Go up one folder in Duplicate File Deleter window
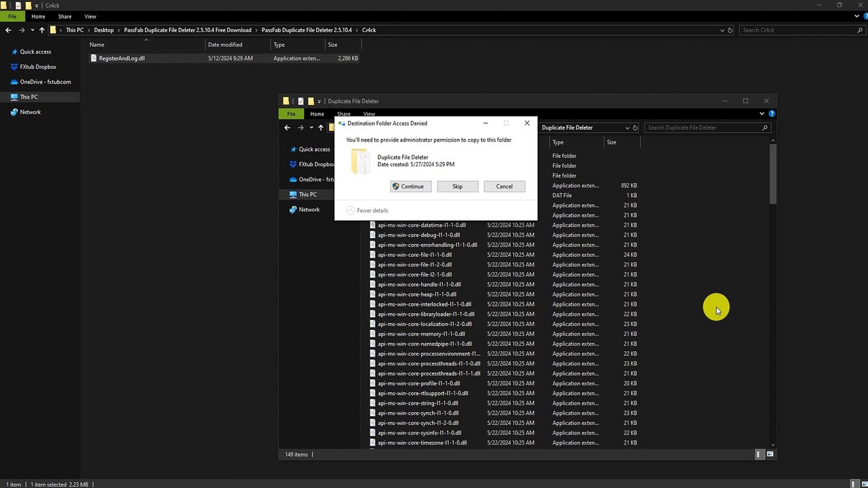This screenshot has width=868, height=488. 321,127
